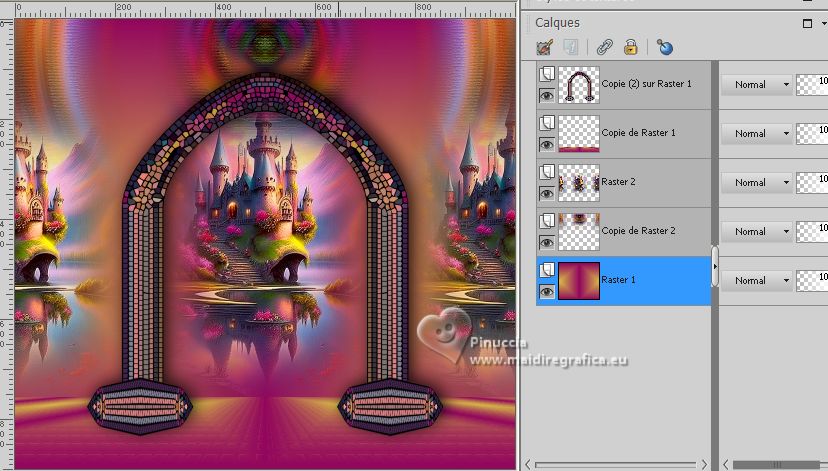
Task: Click the layers panel splitter expand arrow
Action: click(715, 267)
